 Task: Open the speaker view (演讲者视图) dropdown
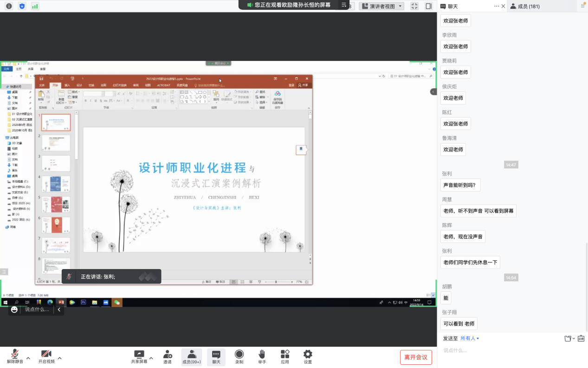pyautogui.click(x=381, y=6)
